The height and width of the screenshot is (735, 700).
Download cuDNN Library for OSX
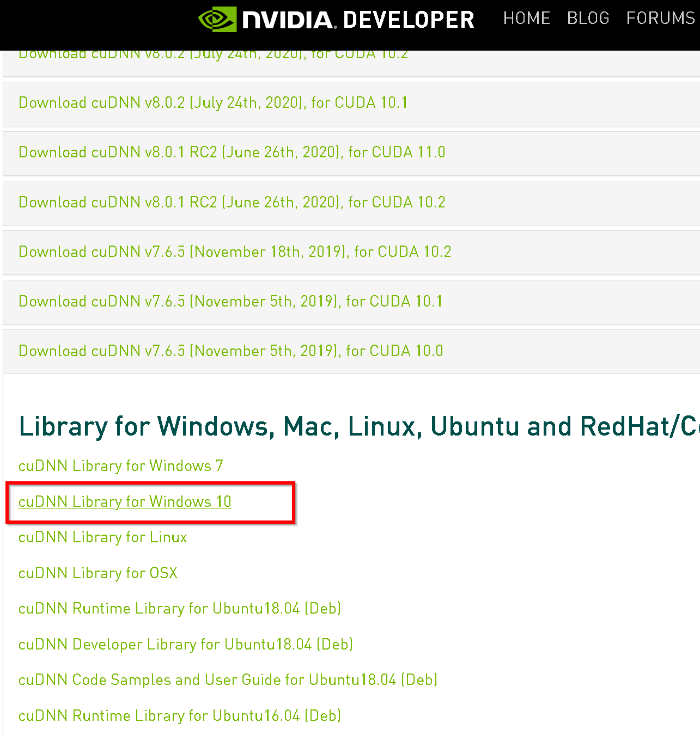(98, 573)
